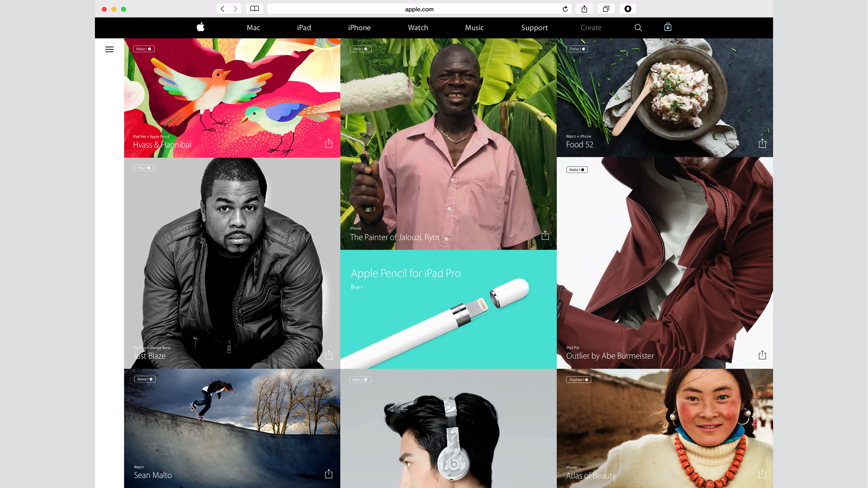The height and width of the screenshot is (488, 868).
Task: Click Explore tag on Atlas of Beauty tile
Action: (x=579, y=380)
